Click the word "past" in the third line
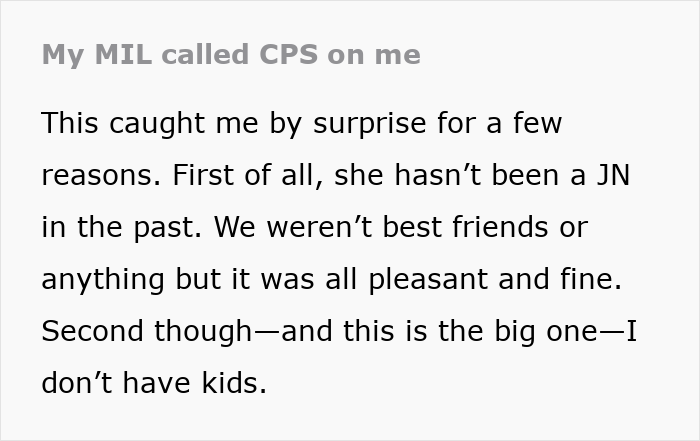Screen dimensions: 700x441 (x=164, y=228)
